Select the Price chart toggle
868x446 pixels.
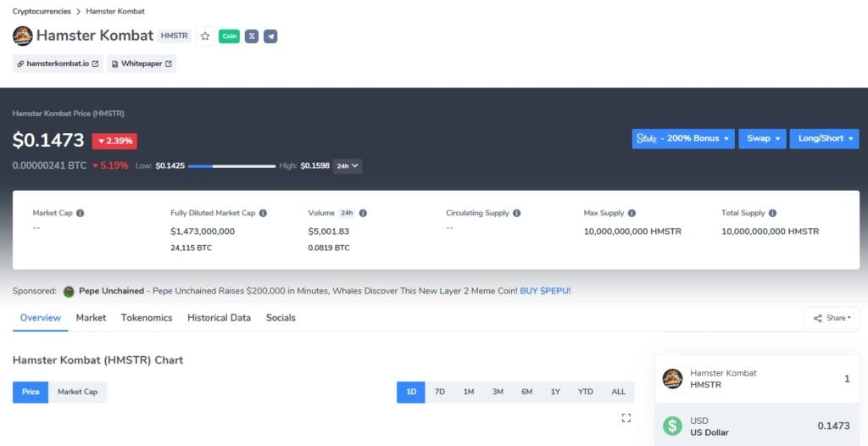click(31, 392)
